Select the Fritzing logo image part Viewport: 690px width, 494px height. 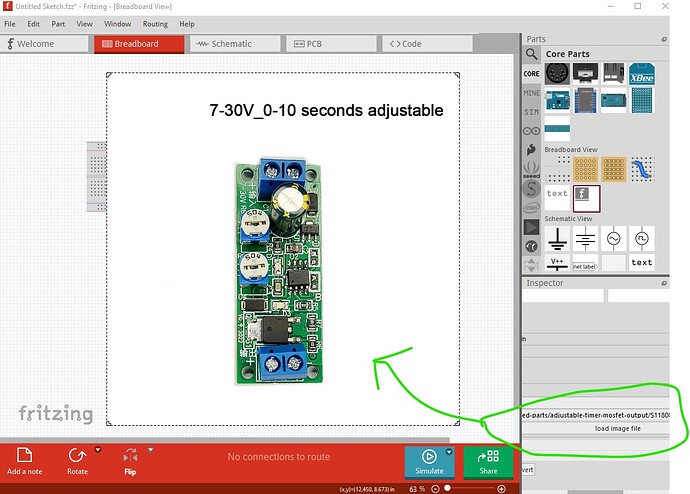(586, 198)
